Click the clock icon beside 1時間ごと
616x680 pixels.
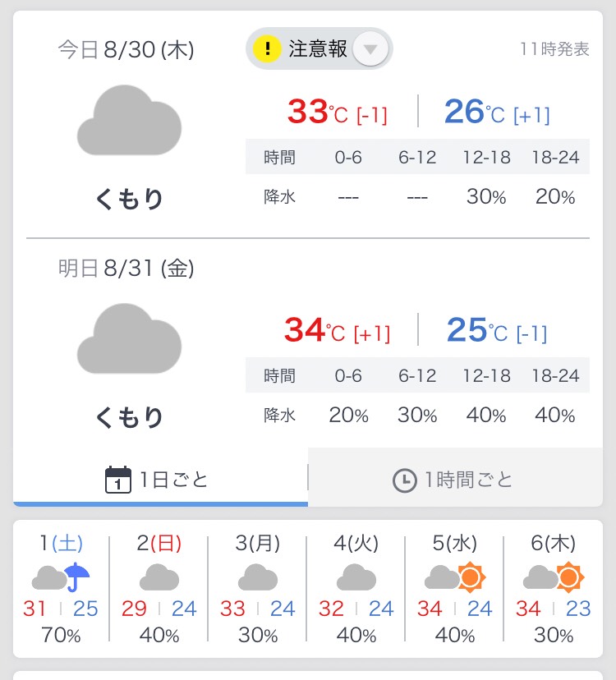tap(404, 480)
